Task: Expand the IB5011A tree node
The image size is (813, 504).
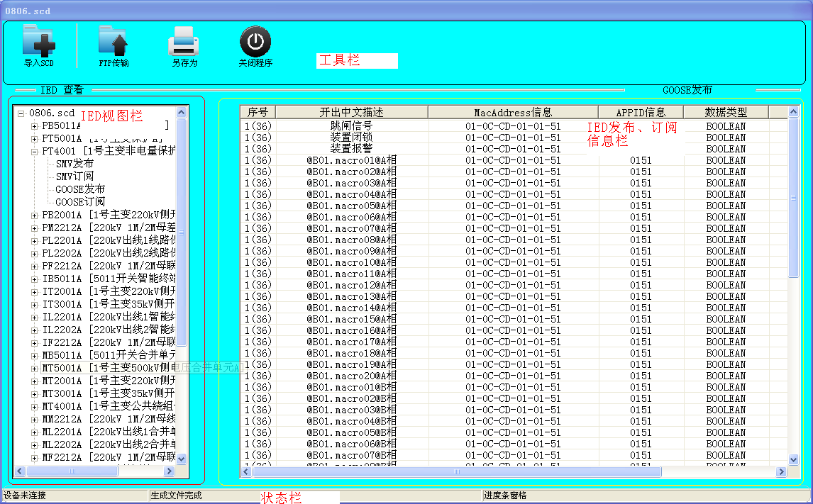Action: click(34, 279)
